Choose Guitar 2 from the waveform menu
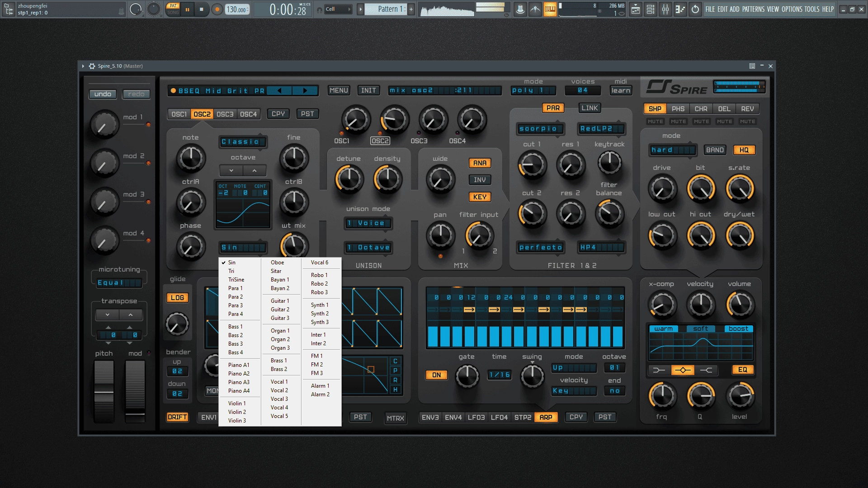This screenshot has height=488, width=868. (x=280, y=310)
